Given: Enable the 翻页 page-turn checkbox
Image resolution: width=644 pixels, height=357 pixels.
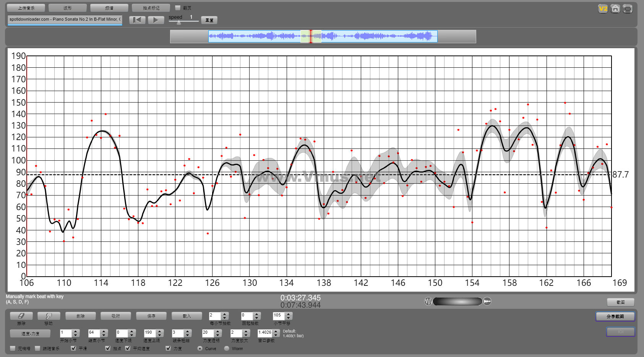Looking at the screenshot, I should (178, 8).
